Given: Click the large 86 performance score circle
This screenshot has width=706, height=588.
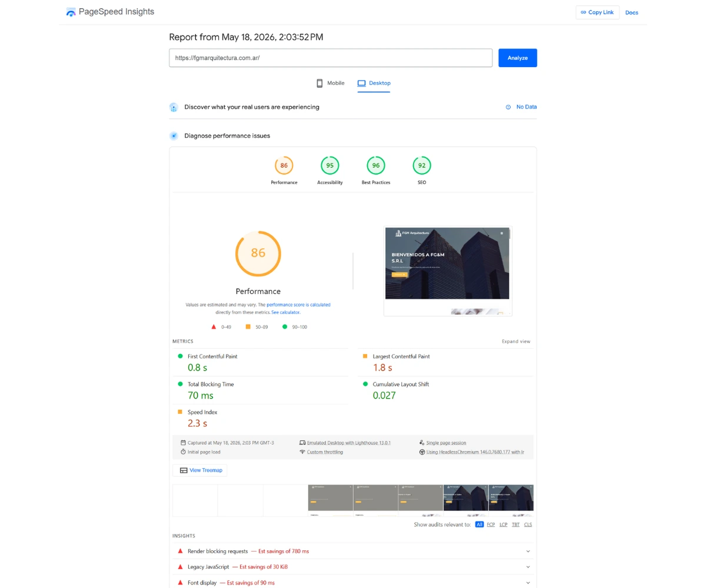Looking at the screenshot, I should point(258,253).
